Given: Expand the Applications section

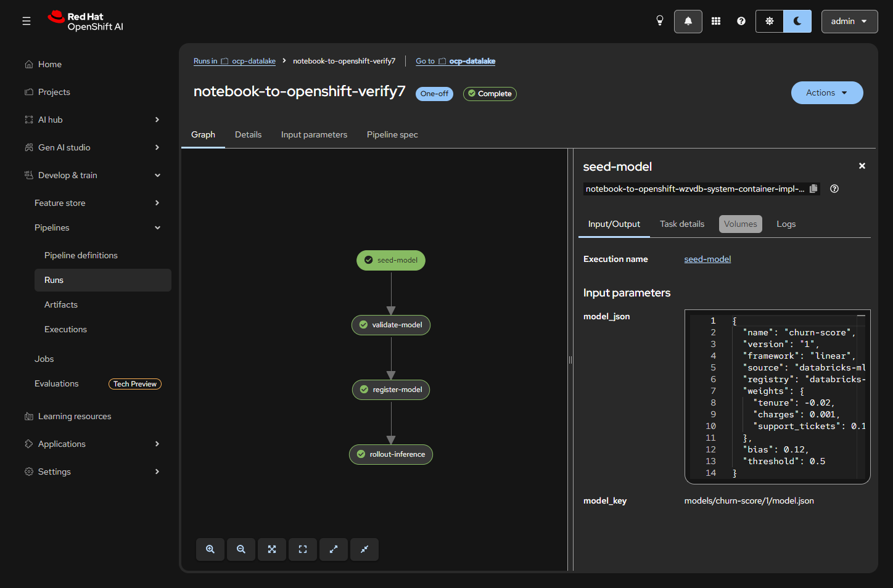Looking at the screenshot, I should (x=93, y=444).
